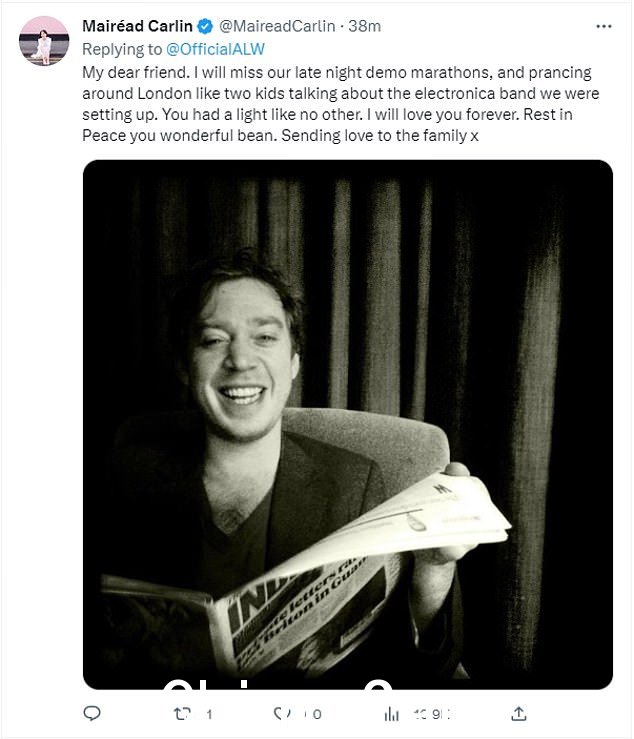This screenshot has height=739, width=634.
Task: Open Mairéad Carlin's profile avatar
Action: (x=44, y=41)
